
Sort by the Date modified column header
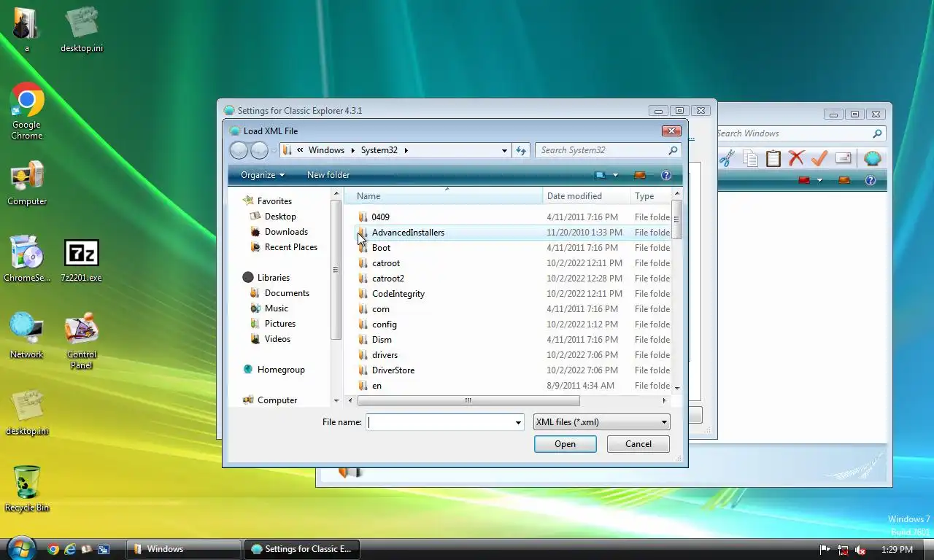[587, 196]
